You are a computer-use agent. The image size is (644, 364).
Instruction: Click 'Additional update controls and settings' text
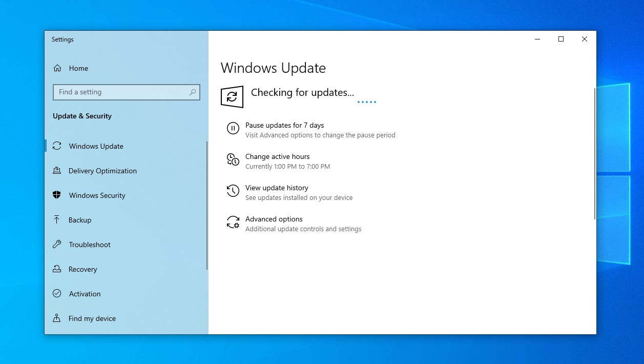303,229
